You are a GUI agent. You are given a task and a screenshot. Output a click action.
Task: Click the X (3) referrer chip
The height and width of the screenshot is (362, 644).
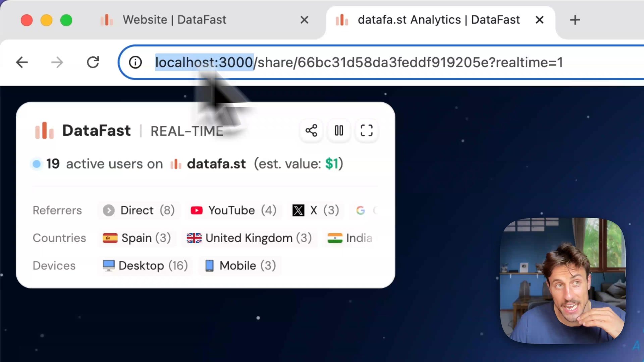316,210
